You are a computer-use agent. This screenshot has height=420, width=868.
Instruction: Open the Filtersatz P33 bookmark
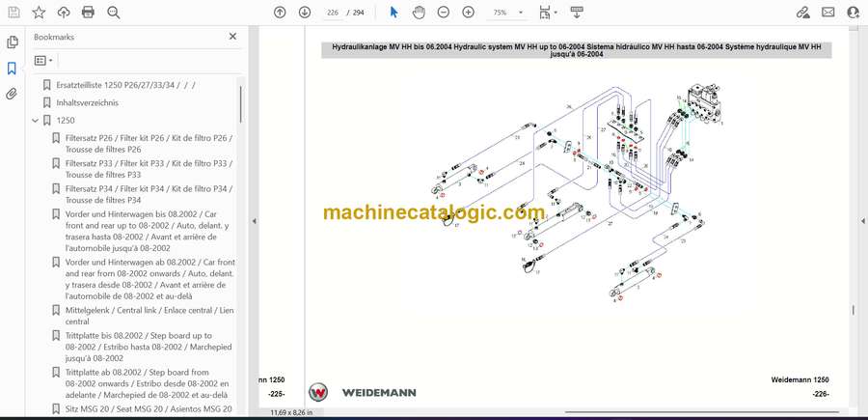click(149, 169)
